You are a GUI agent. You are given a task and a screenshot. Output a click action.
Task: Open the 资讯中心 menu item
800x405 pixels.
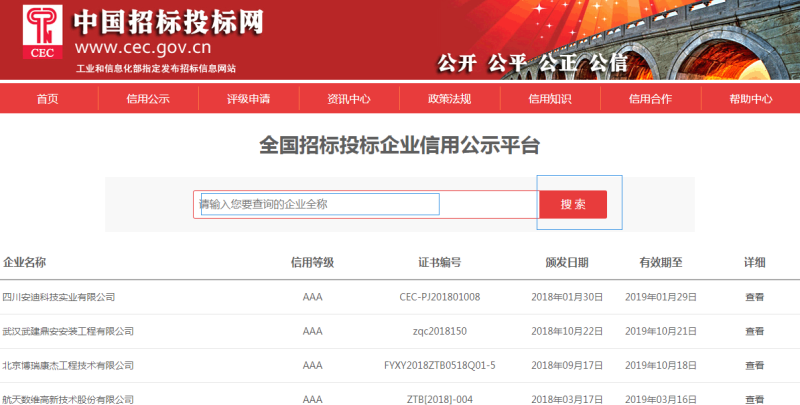[x=349, y=99]
